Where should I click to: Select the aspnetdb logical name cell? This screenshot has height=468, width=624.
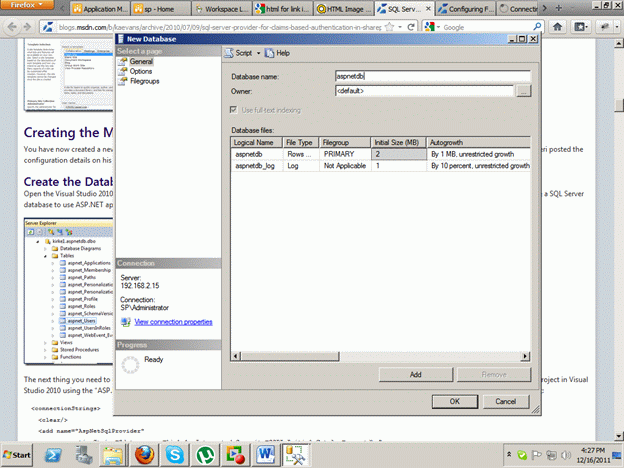[257, 154]
